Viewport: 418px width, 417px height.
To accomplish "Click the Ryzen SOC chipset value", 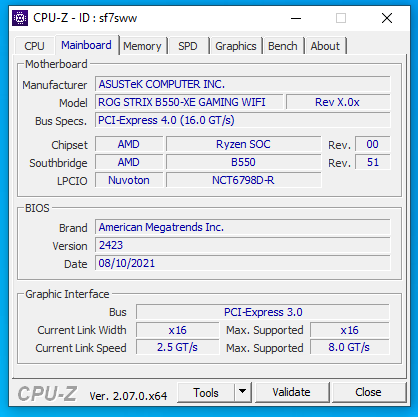I will tap(244, 144).
